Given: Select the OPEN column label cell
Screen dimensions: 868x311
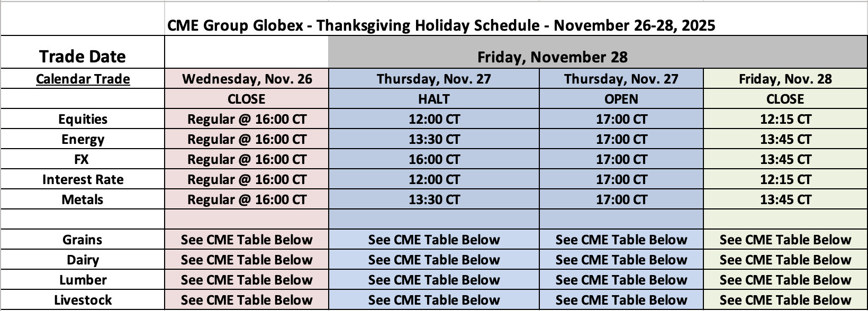Looking at the screenshot, I should [621, 99].
